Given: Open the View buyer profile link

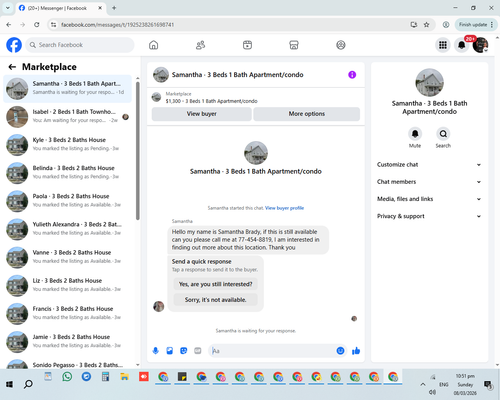Looking at the screenshot, I should 284,208.
